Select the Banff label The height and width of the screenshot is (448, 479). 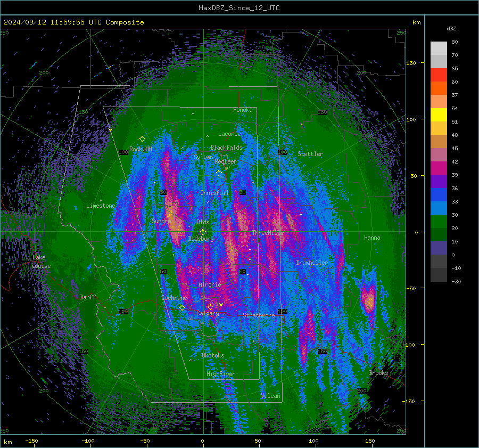pyautogui.click(x=88, y=297)
